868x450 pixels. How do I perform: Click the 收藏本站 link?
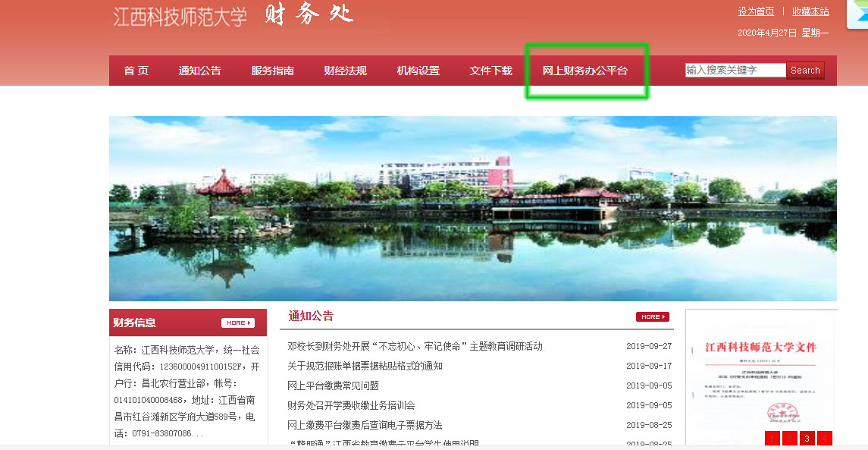click(x=810, y=11)
